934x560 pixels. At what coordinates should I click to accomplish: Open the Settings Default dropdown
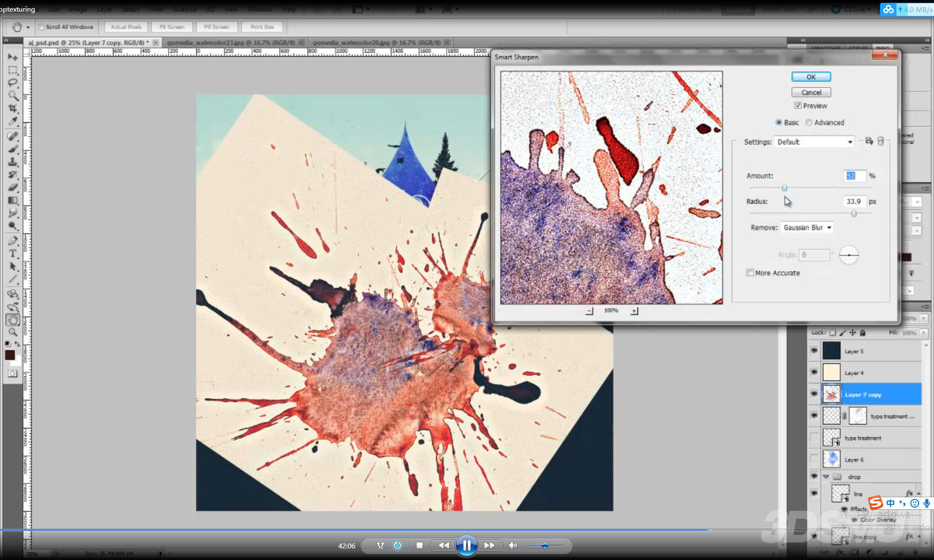(x=814, y=142)
